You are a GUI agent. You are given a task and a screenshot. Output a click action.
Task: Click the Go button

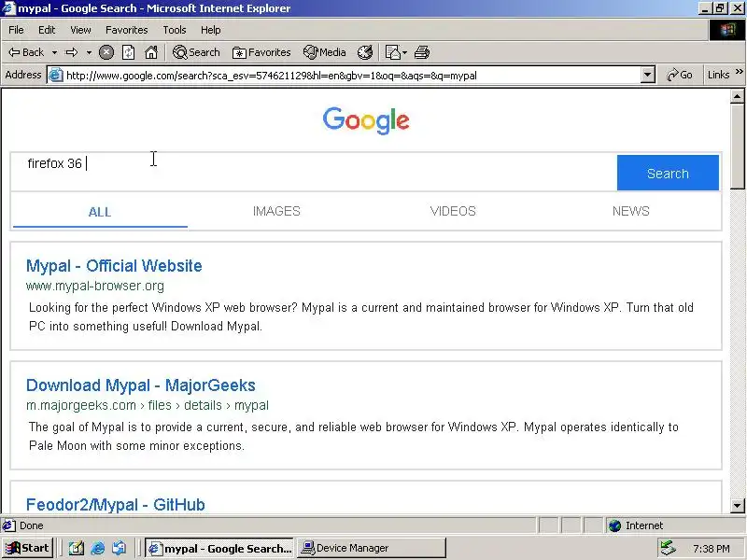pos(680,76)
